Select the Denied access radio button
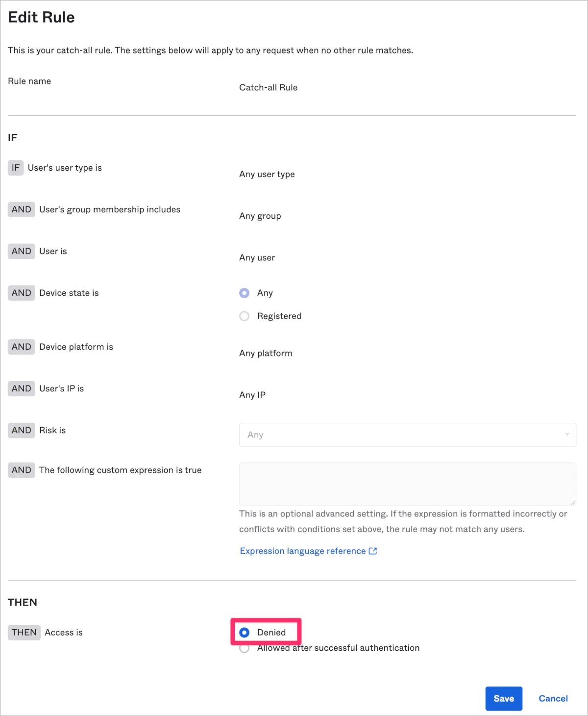 pos(245,632)
